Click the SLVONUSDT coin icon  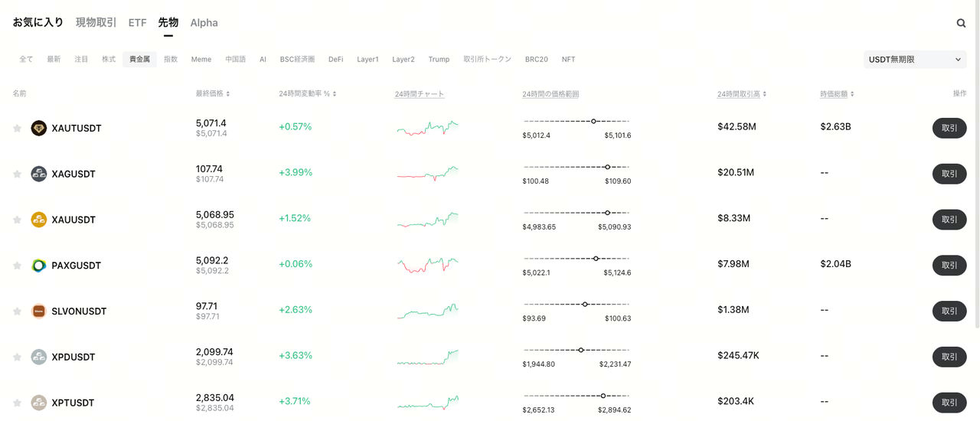point(39,312)
